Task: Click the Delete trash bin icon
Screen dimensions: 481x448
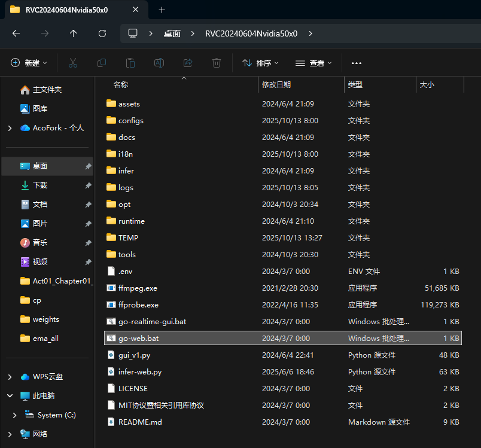Action: pyautogui.click(x=217, y=63)
